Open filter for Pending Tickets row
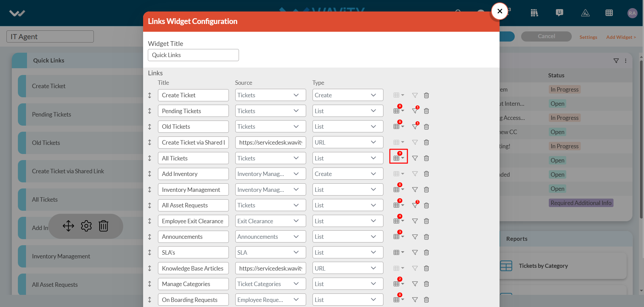 click(x=415, y=110)
